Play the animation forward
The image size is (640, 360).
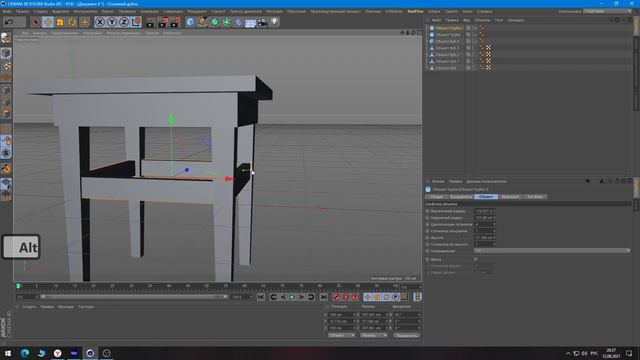pyautogui.click(x=292, y=297)
